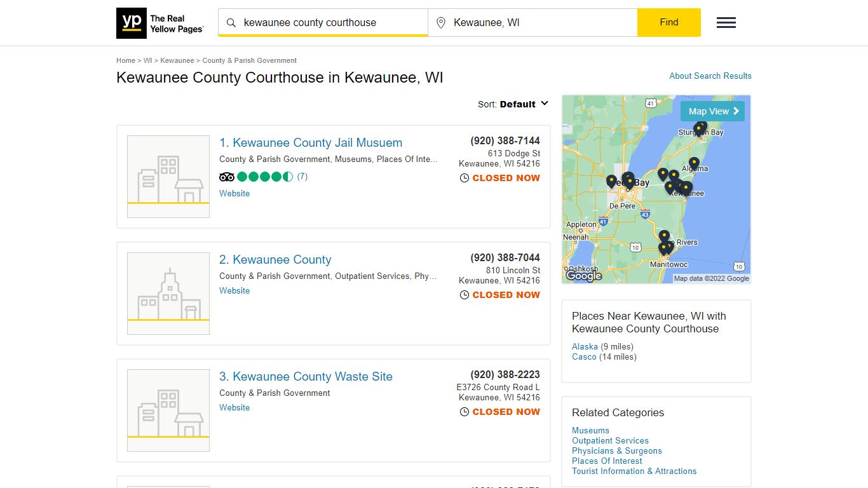Image resolution: width=868 pixels, height=488 pixels.
Task: Visit the Kewaunee County Website link
Action: coord(234,291)
